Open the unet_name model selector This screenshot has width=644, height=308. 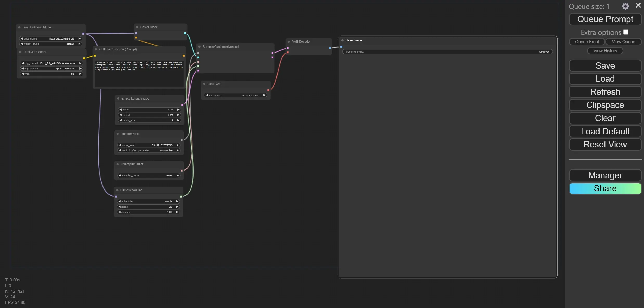tap(51, 39)
